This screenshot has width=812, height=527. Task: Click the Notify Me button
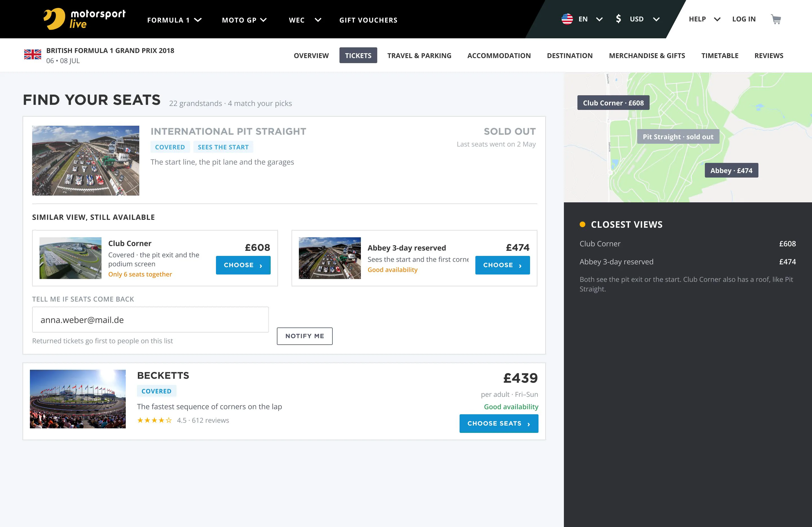[x=304, y=336]
